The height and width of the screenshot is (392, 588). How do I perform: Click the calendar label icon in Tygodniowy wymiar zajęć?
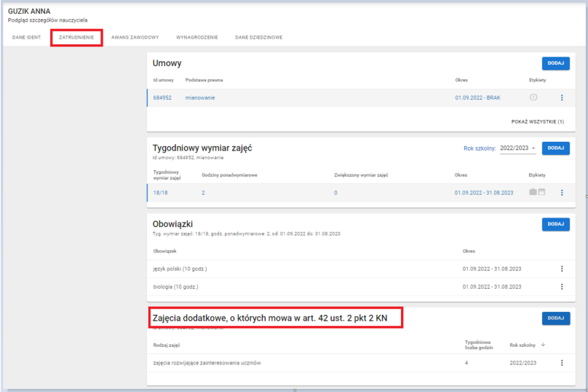[x=541, y=193]
